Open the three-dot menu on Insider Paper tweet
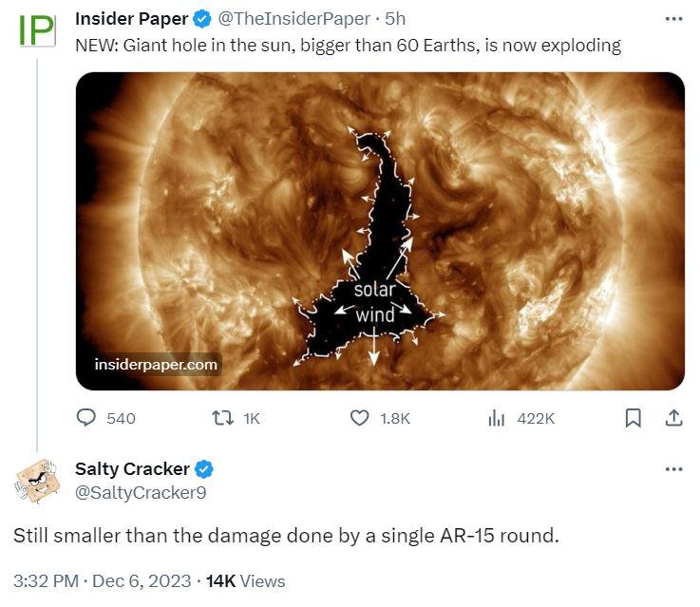The image size is (700, 607). click(x=673, y=19)
